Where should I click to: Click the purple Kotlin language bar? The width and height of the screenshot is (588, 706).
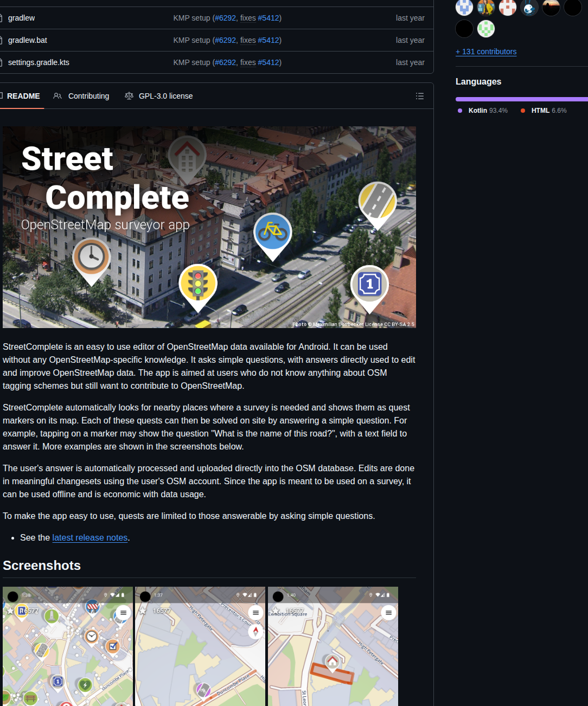[x=521, y=99]
